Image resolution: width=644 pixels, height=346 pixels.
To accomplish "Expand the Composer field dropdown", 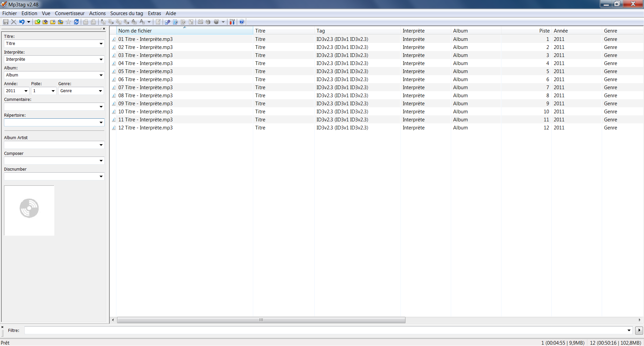I will click(x=101, y=161).
